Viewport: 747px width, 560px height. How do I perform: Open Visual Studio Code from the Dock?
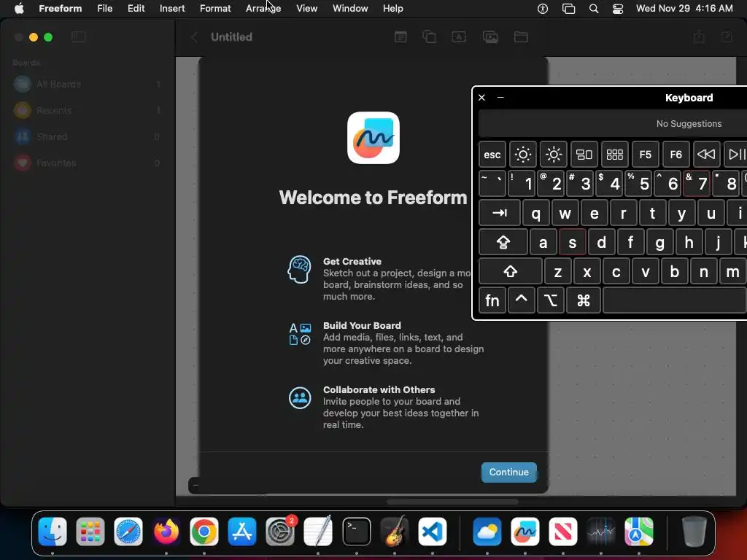(x=433, y=532)
